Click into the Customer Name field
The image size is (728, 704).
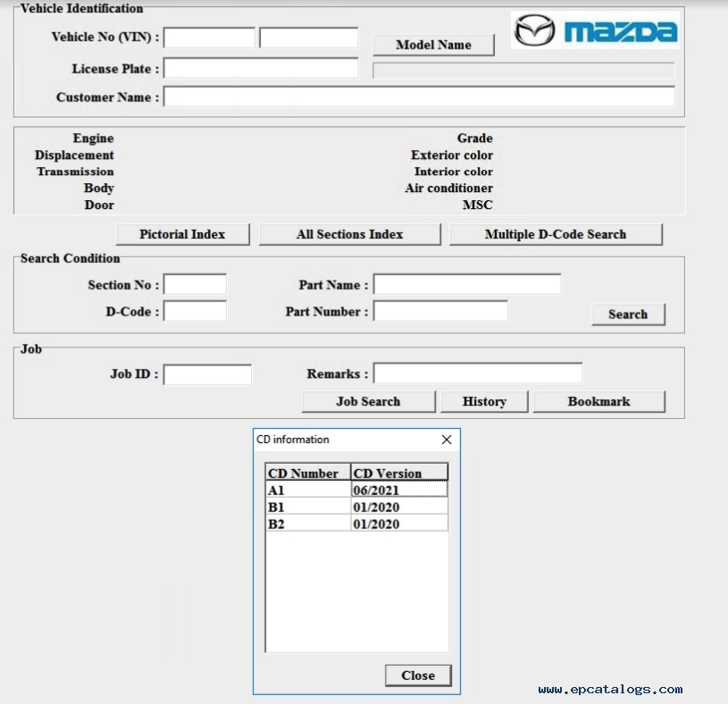[418, 96]
